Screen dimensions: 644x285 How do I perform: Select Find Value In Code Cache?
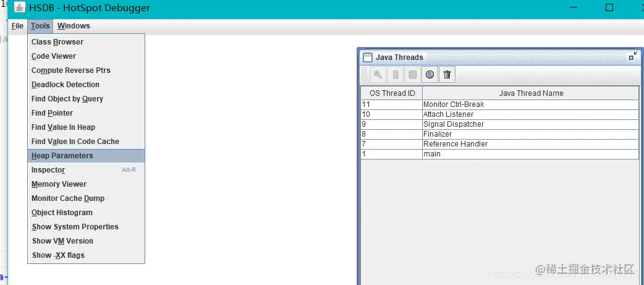[87, 142]
